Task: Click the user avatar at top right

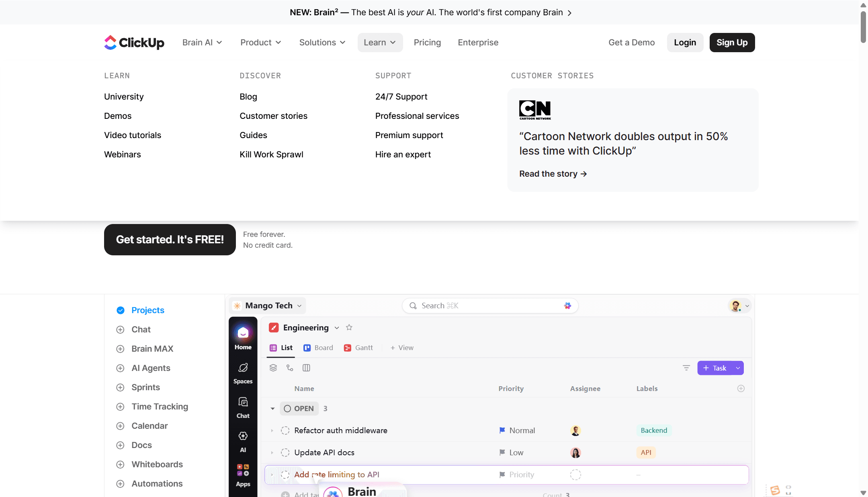Action: pyautogui.click(x=736, y=306)
